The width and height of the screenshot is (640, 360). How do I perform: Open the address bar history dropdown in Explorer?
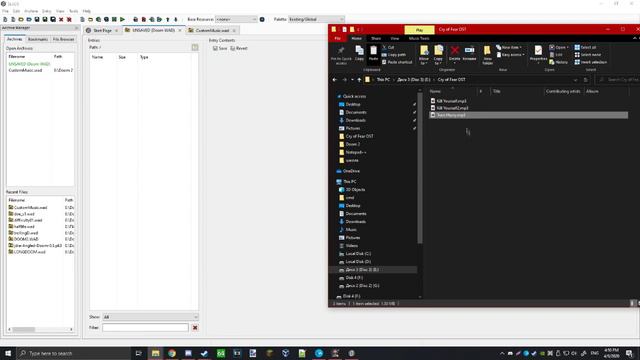click(576, 80)
